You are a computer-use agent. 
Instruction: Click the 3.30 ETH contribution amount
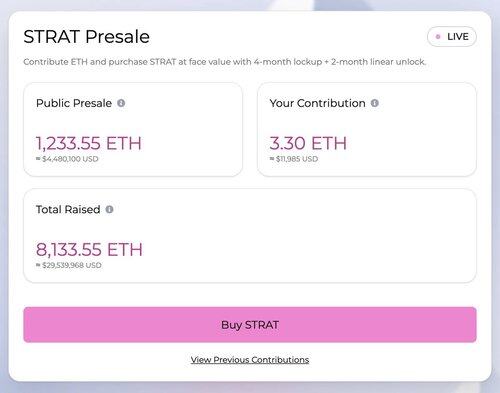[x=308, y=143]
